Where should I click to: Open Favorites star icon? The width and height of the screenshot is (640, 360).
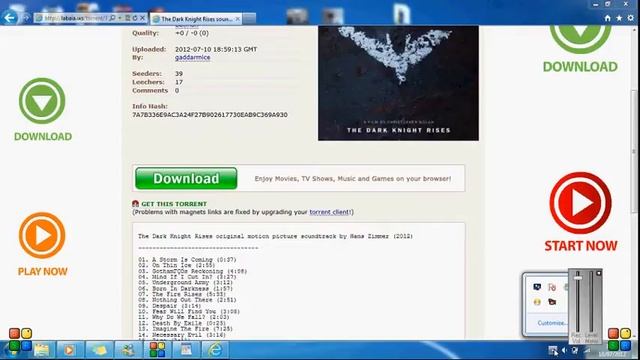[x=619, y=18]
